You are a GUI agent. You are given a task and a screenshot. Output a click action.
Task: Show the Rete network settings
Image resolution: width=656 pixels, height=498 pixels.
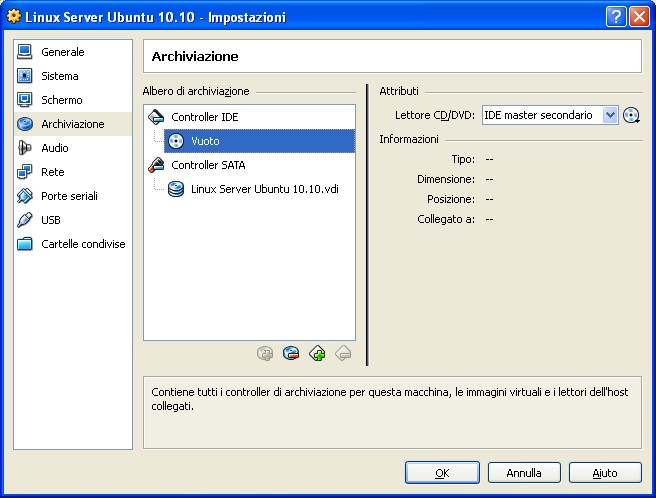[53, 172]
